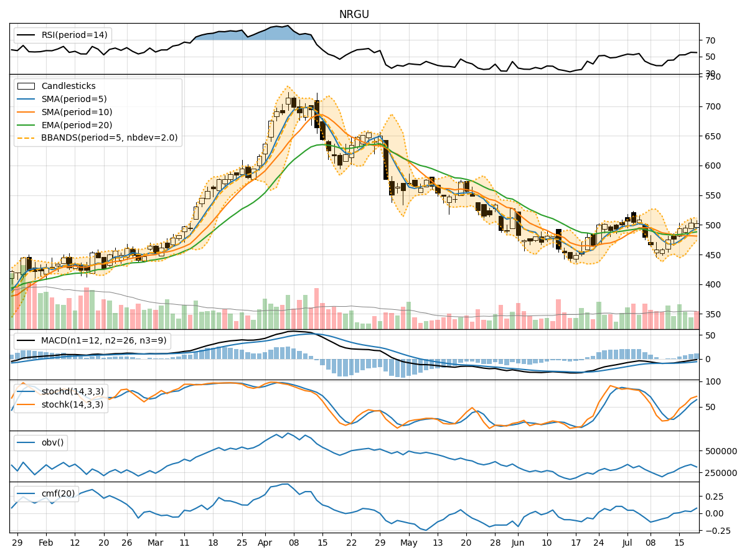
Task: Click the 0.25 label on CMF axis
Action: [x=713, y=497]
